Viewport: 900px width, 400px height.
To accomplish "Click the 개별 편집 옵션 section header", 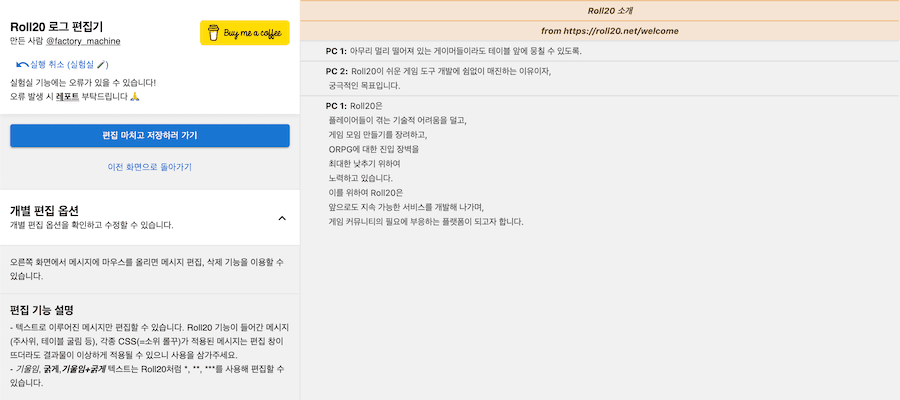I will click(150, 218).
